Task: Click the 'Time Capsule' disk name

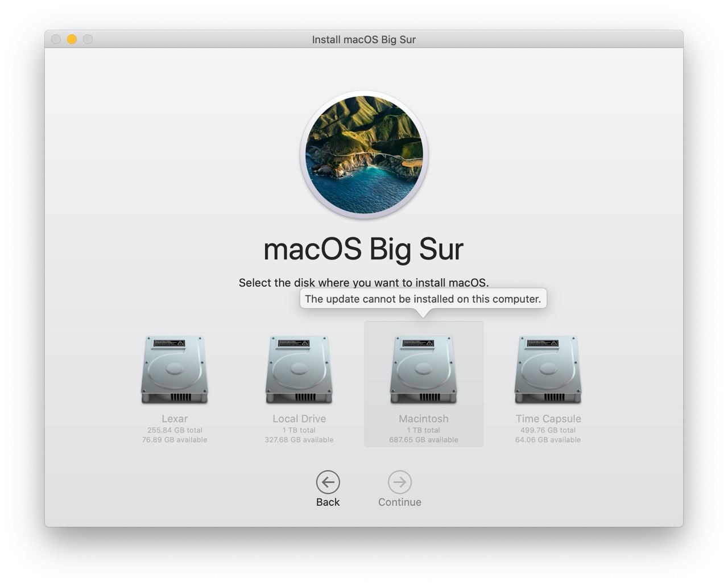Action: [x=548, y=419]
